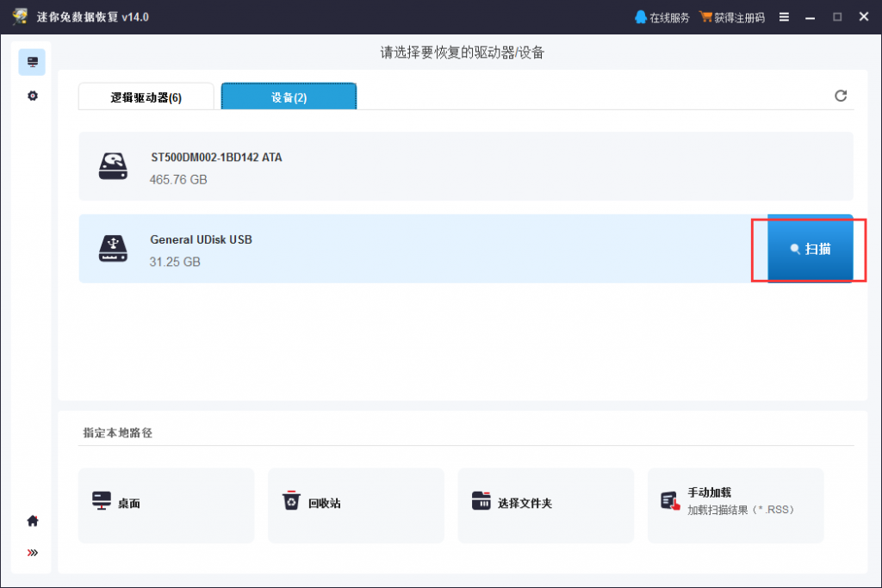882x588 pixels.
Task: Click the online service QQ icon
Action: (x=641, y=17)
